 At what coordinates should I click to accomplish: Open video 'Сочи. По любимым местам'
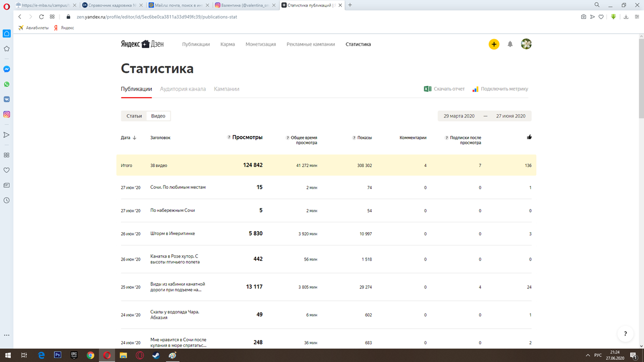(x=178, y=187)
